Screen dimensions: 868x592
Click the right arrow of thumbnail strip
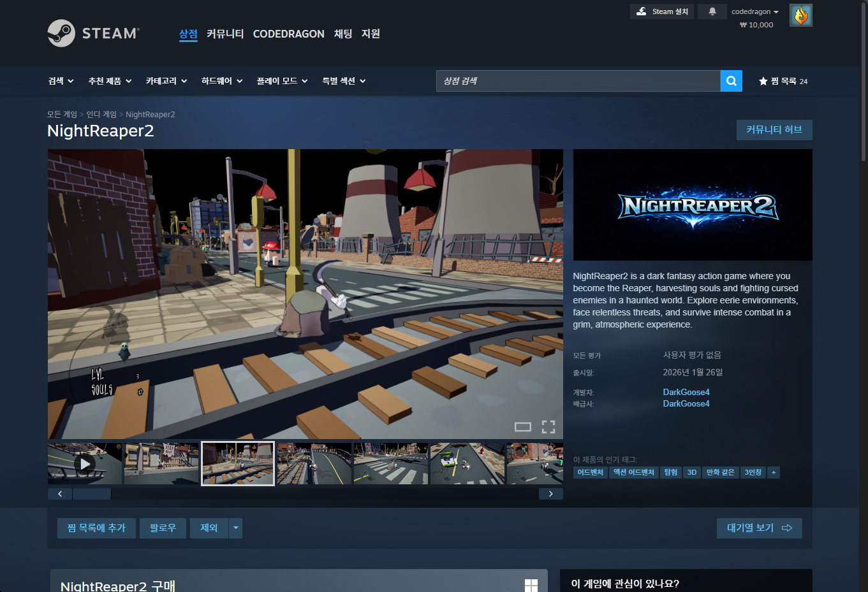coord(551,494)
